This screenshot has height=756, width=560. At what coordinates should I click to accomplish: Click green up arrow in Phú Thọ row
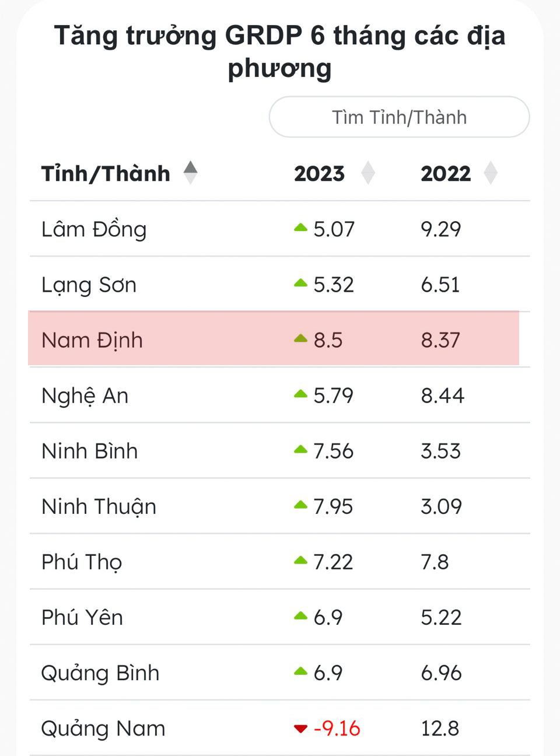(300, 560)
